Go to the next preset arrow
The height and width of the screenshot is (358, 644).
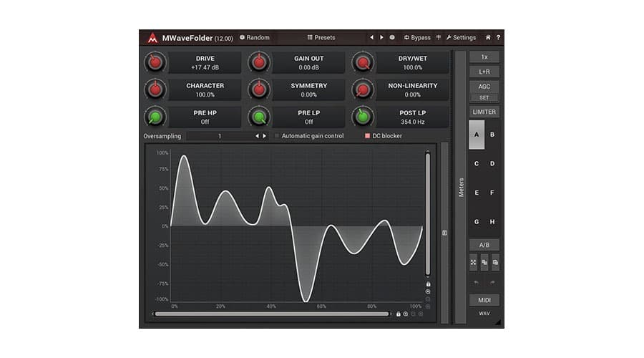381,37
